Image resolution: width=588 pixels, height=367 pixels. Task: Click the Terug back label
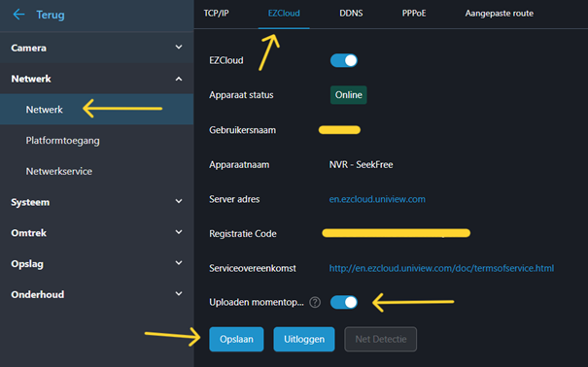point(51,15)
